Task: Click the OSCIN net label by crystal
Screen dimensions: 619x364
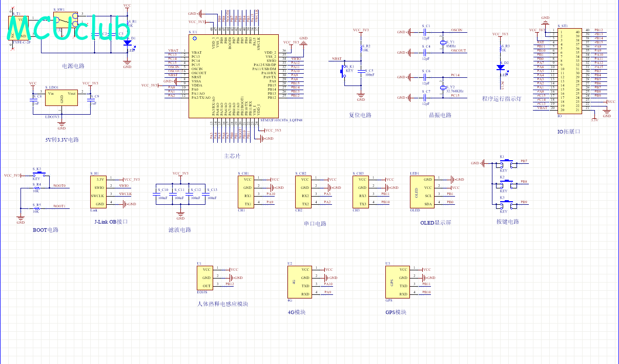Action: pyautogui.click(x=457, y=30)
